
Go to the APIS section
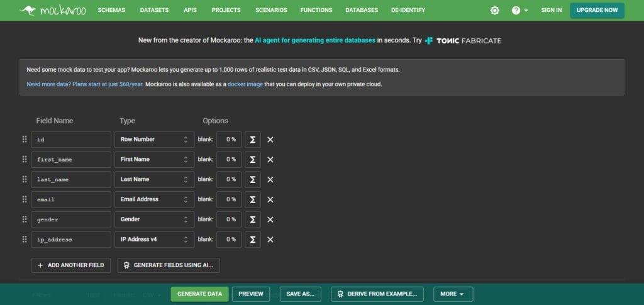(191, 10)
